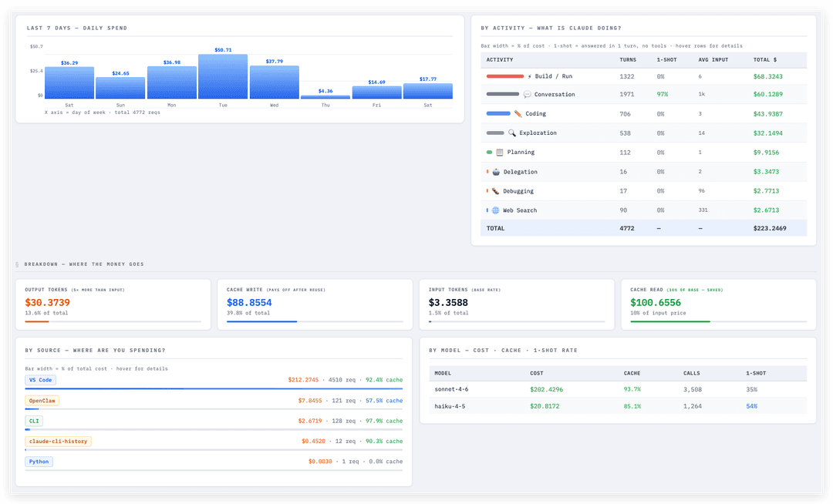The width and height of the screenshot is (833, 504).
Task: Click the globe icon beside Web Search
Action: tap(496, 210)
